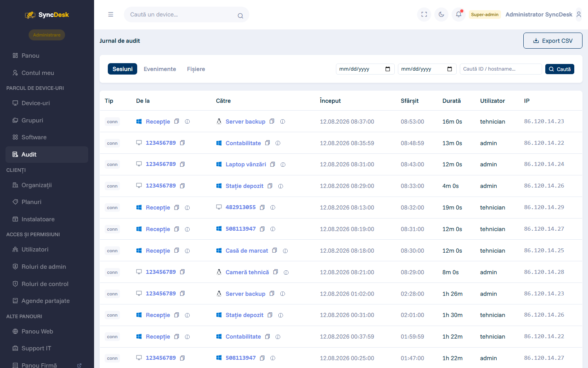Show info for Cameră tehnică

point(286,273)
